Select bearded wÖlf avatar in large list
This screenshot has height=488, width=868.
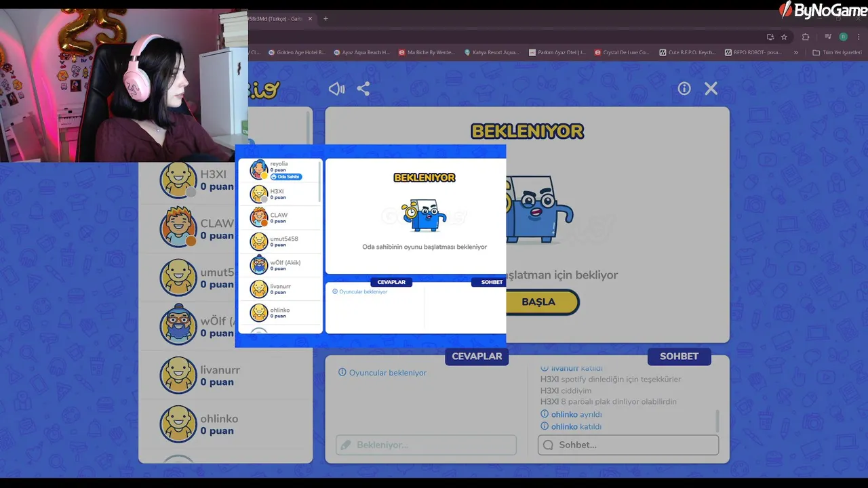pos(178,326)
